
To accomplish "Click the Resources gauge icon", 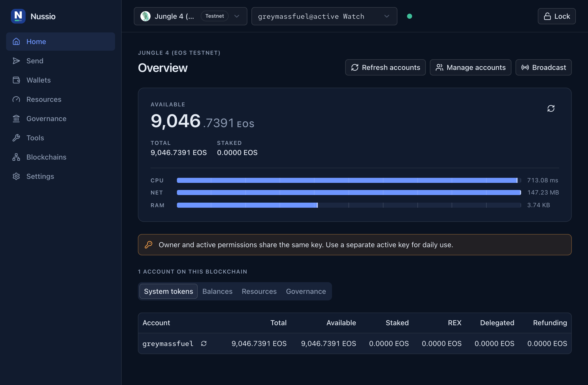I will coord(16,99).
